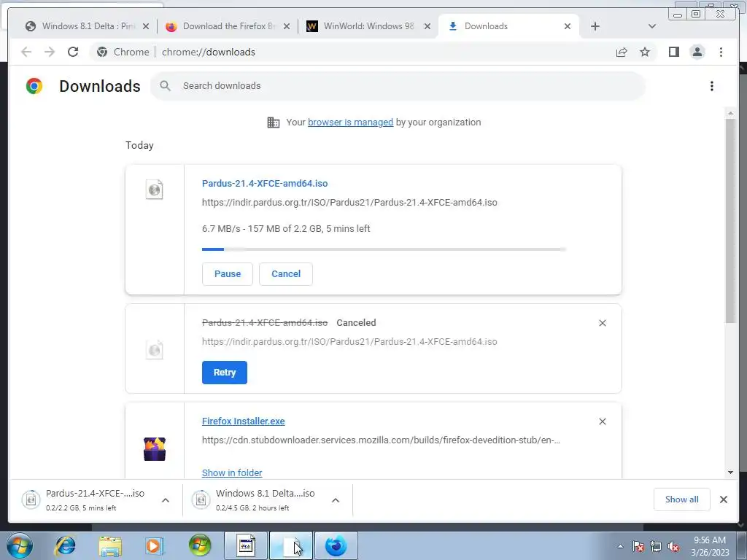Click the browser forward arrow
The image size is (747, 560).
click(50, 52)
